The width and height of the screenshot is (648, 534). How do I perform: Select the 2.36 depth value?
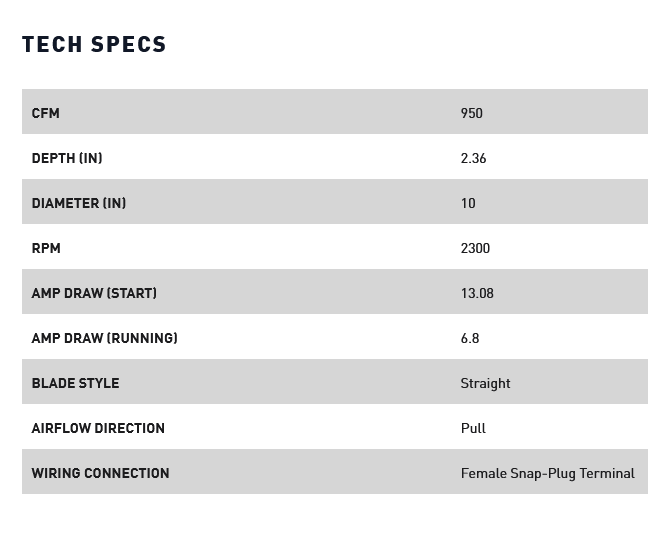point(474,158)
